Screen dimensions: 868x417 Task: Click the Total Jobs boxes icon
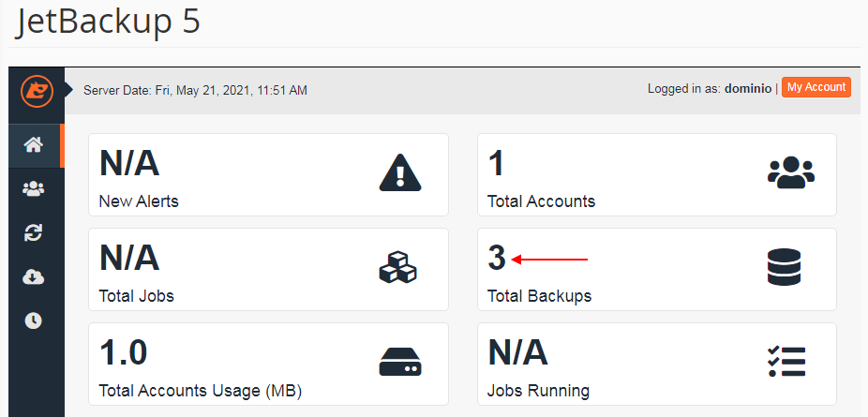pyautogui.click(x=398, y=268)
